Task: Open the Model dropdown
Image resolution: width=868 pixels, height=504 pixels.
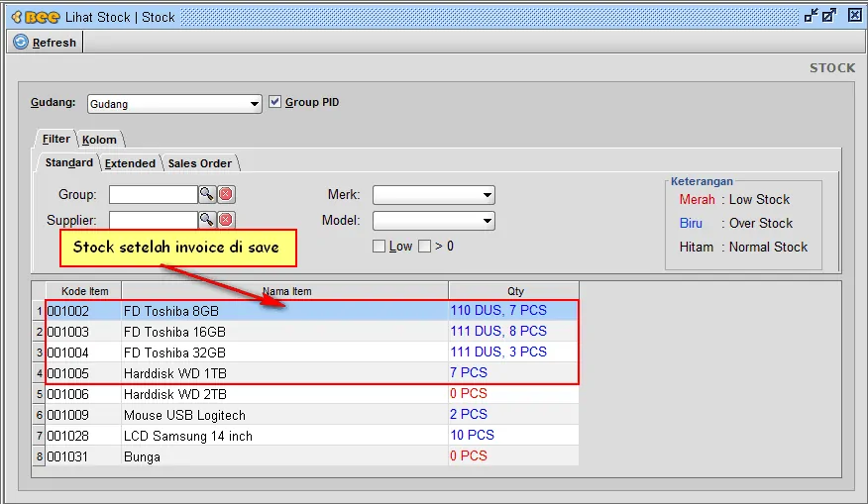Action: coord(434,221)
